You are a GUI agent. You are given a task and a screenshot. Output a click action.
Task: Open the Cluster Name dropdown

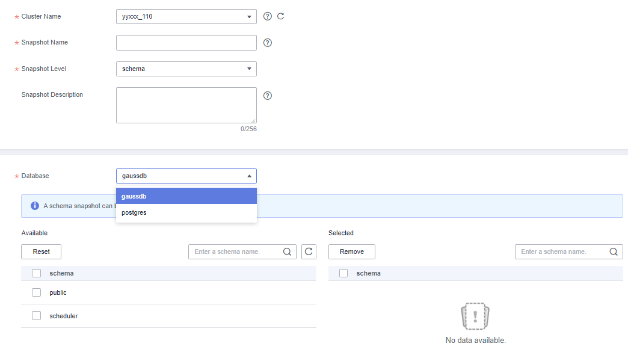tap(186, 17)
